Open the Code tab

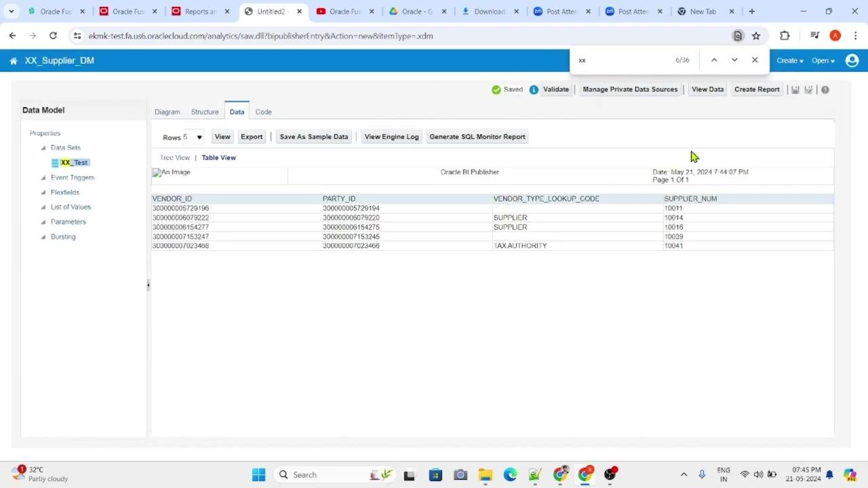click(x=263, y=112)
